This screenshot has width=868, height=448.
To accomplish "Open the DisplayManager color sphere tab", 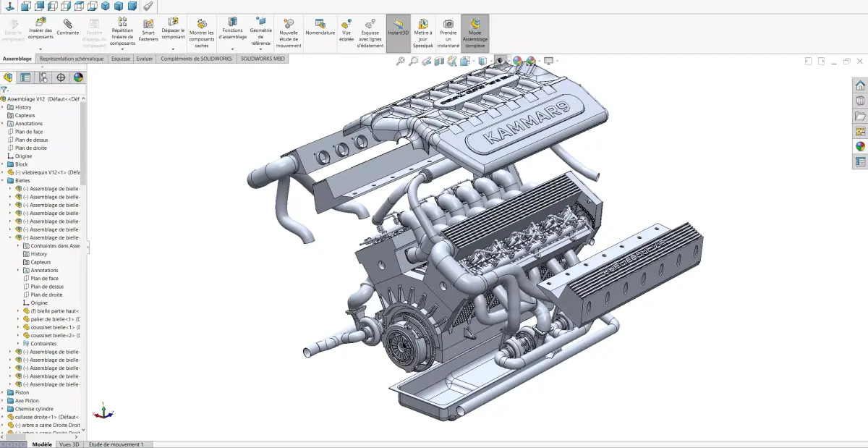I will pyautogui.click(x=78, y=77).
